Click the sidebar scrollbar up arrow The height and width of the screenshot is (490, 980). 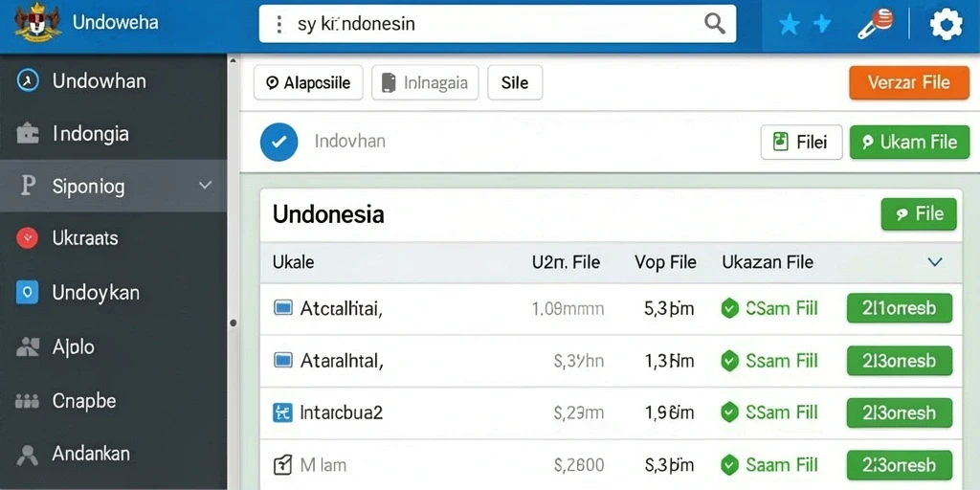(234, 60)
